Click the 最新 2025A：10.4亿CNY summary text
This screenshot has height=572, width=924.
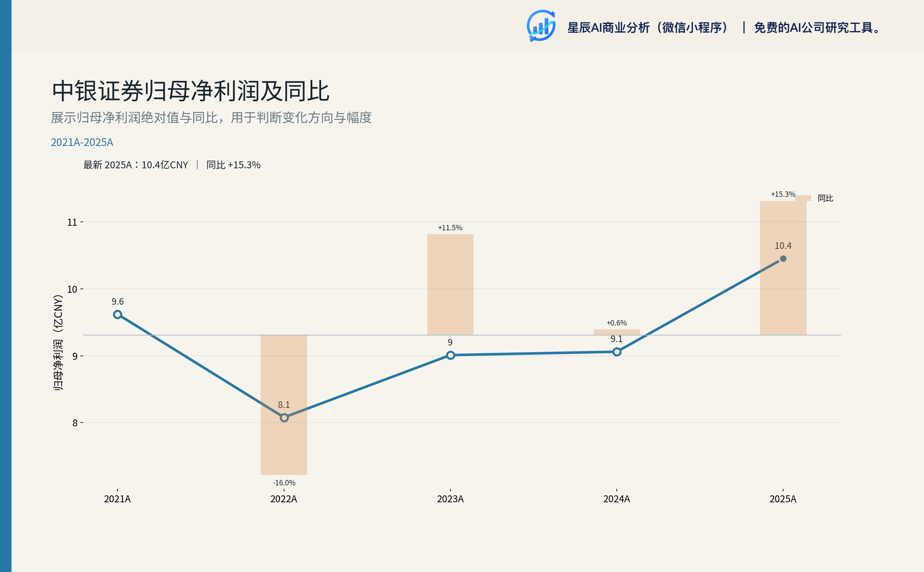coord(136,165)
